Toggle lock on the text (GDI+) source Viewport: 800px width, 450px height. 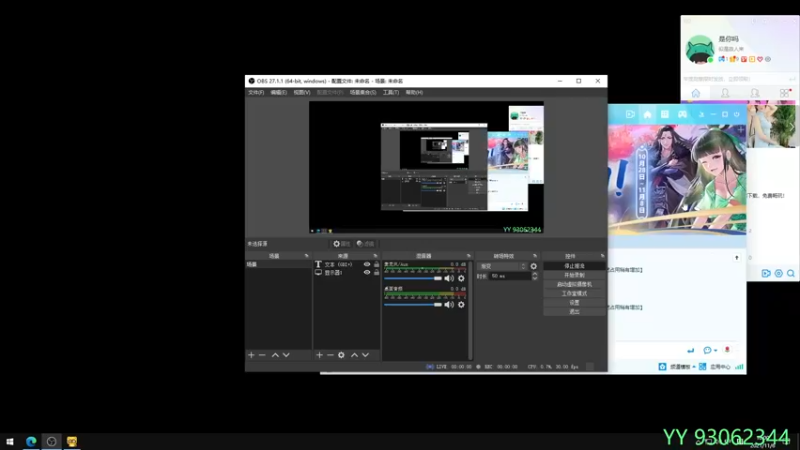377,264
